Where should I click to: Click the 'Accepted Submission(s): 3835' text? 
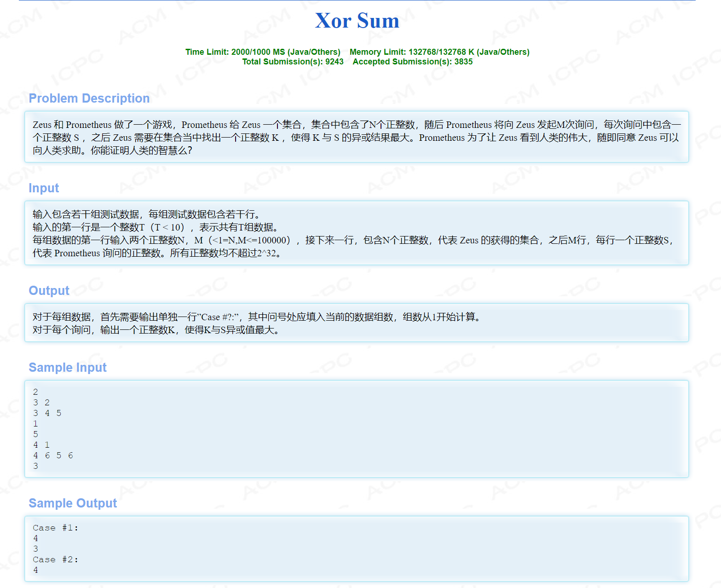click(x=413, y=62)
